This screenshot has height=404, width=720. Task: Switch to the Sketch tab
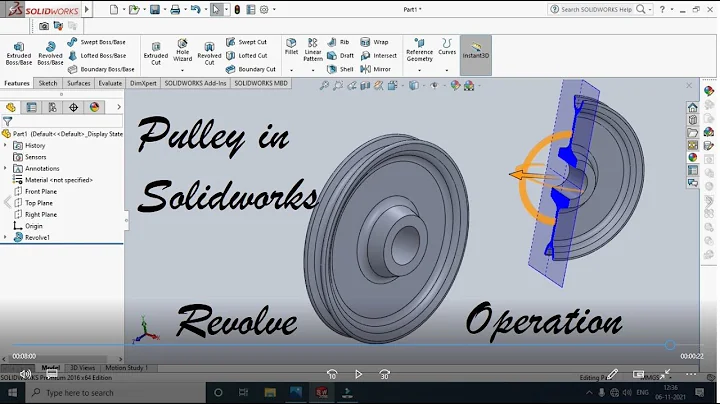[x=48, y=83]
